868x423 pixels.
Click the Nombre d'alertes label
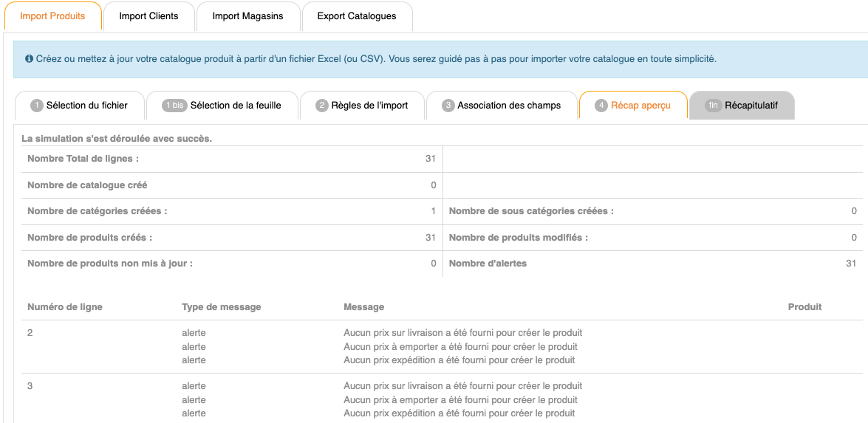(x=488, y=264)
